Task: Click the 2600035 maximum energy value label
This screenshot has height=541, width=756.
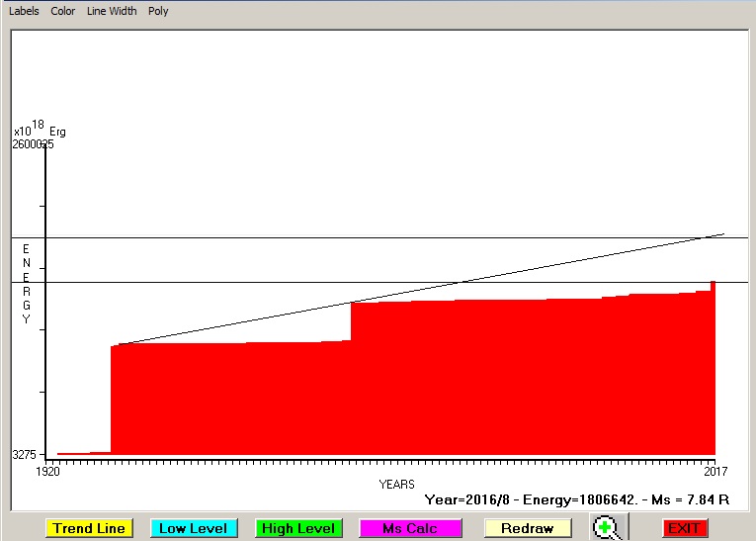Action: click(x=33, y=144)
